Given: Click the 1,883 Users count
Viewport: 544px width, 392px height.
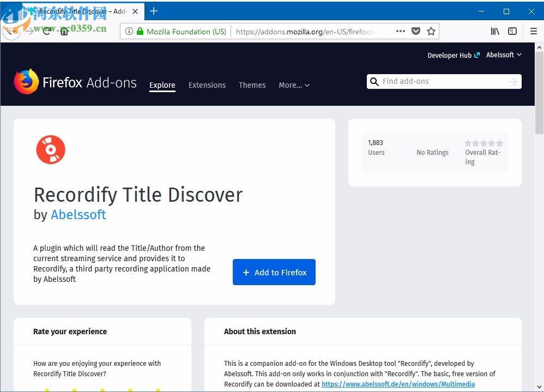Looking at the screenshot, I should click(x=376, y=147).
